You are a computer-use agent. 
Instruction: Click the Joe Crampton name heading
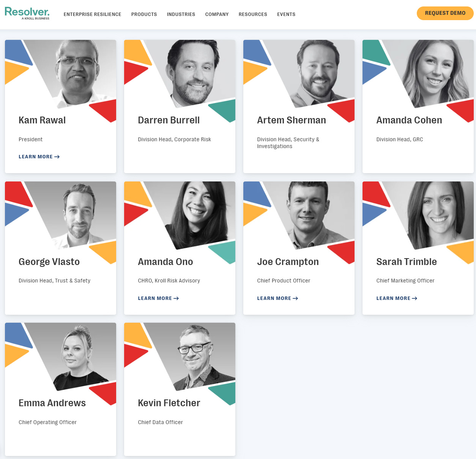pyautogui.click(x=288, y=262)
